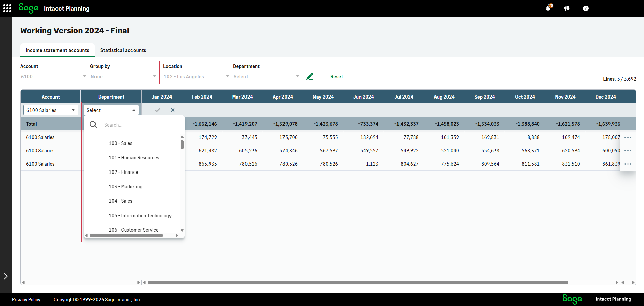Click the Total row label
644x306 pixels.
pos(31,124)
